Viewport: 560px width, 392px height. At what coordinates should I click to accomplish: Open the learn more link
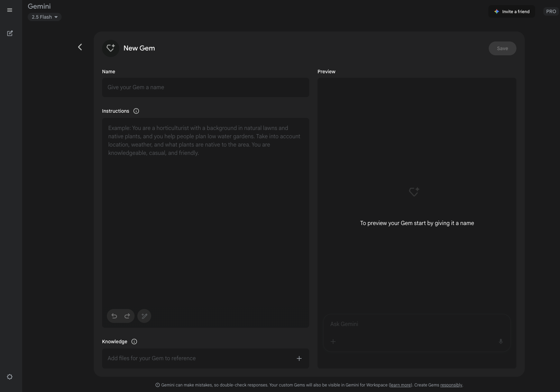tap(400, 385)
